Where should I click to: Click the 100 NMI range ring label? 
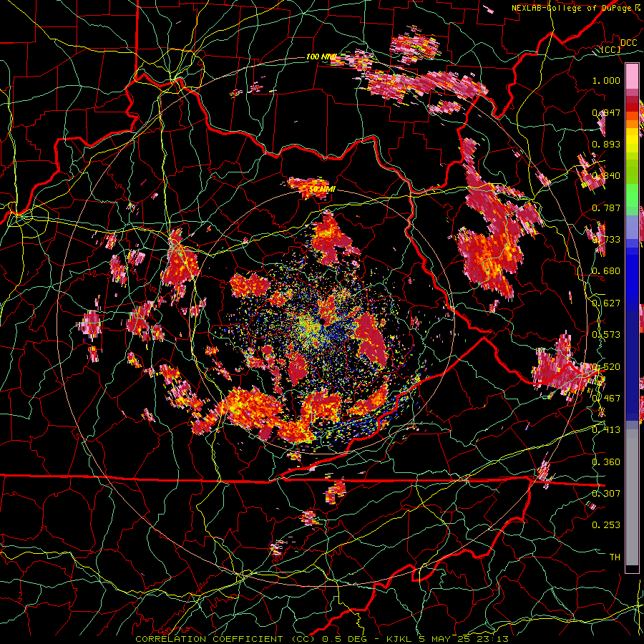(321, 57)
